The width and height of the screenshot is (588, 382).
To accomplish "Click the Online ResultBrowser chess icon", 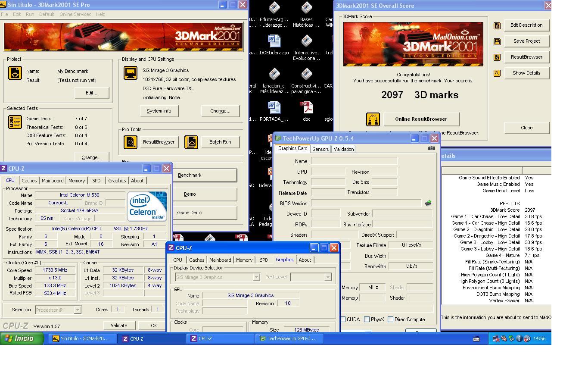I will click(x=373, y=119).
